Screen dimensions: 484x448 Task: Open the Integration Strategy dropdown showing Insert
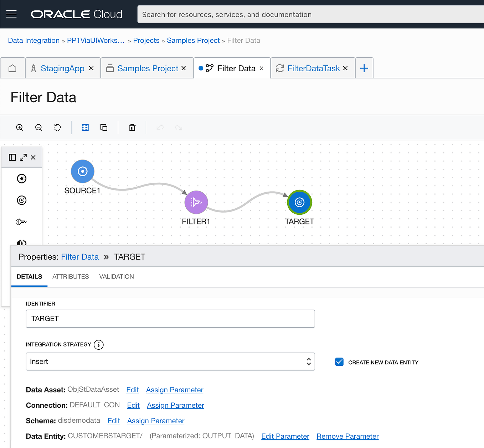coord(170,361)
